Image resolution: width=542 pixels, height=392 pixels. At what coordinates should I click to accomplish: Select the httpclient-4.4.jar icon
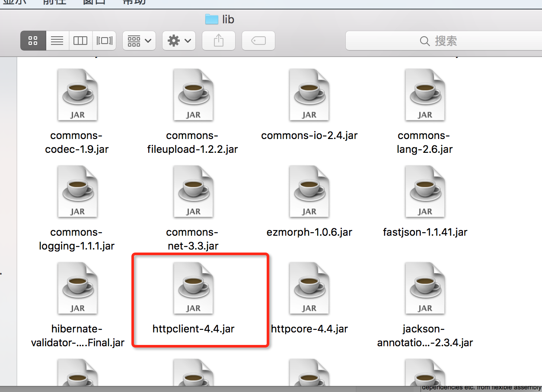click(193, 288)
